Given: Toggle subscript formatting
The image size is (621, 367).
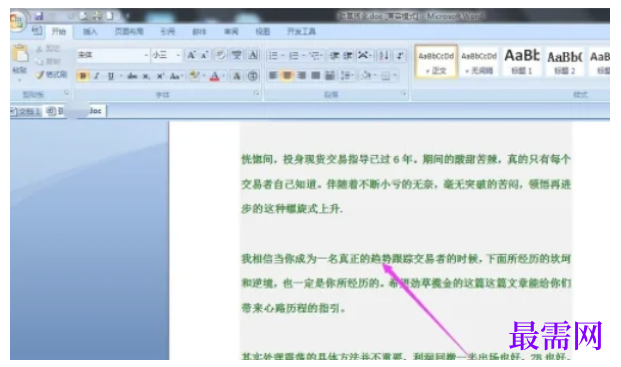Looking at the screenshot, I should (x=146, y=76).
